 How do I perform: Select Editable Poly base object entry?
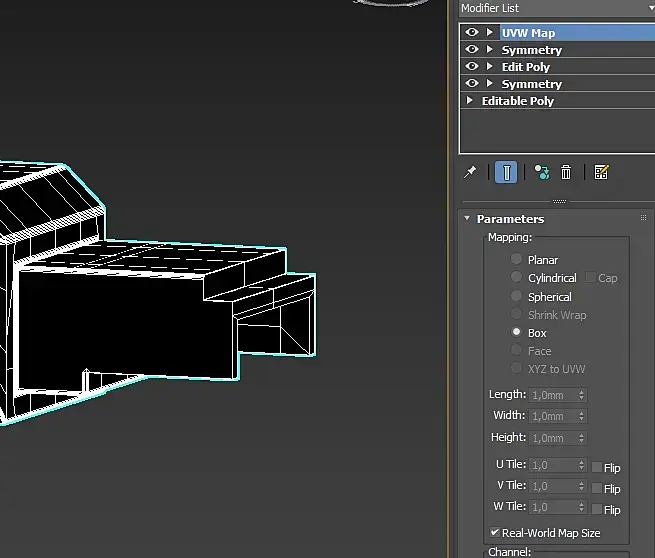pyautogui.click(x=518, y=101)
